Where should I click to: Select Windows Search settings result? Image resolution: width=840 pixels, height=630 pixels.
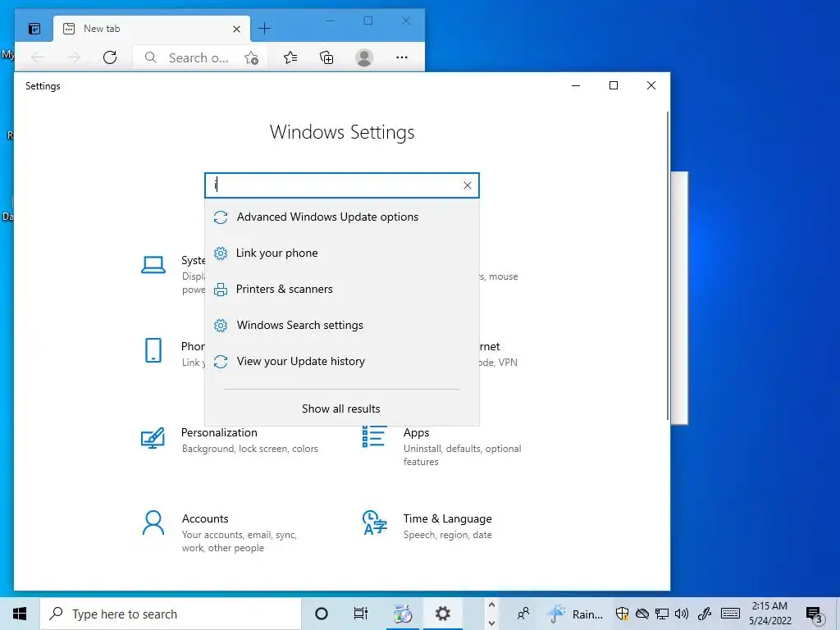tap(342, 325)
